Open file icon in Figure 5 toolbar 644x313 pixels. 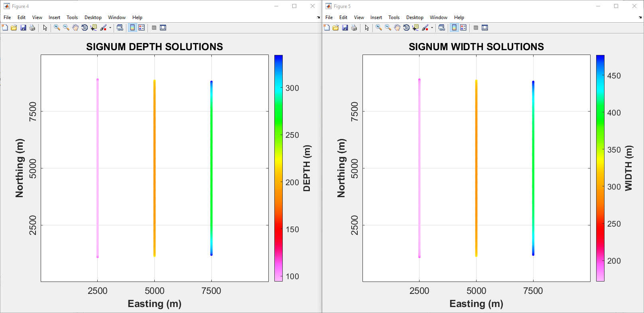point(336,27)
